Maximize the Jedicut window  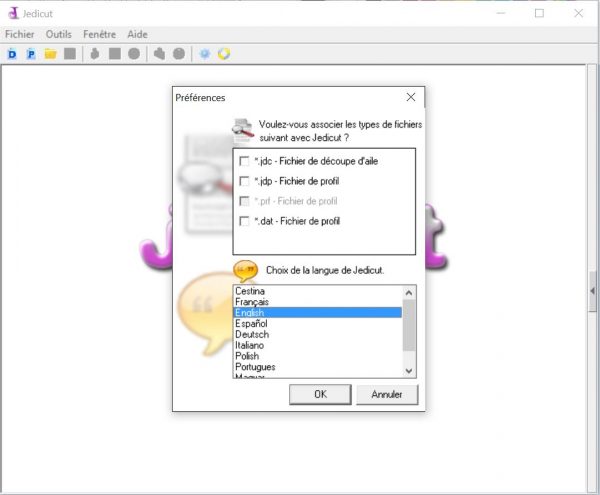pyautogui.click(x=539, y=13)
